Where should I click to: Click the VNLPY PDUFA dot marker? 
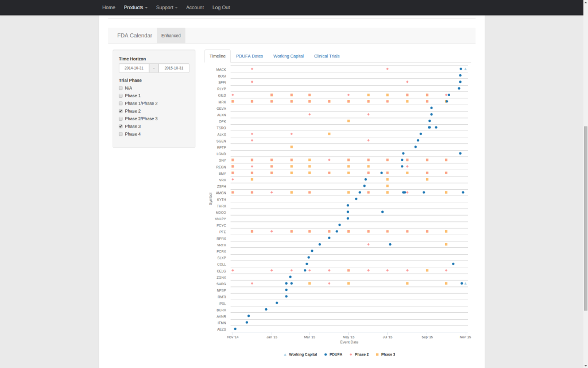click(348, 218)
